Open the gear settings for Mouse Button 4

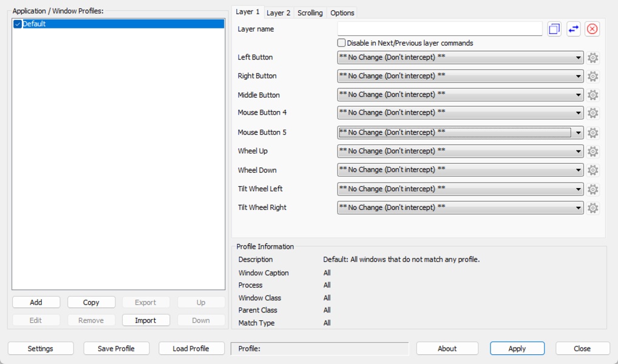[593, 113]
